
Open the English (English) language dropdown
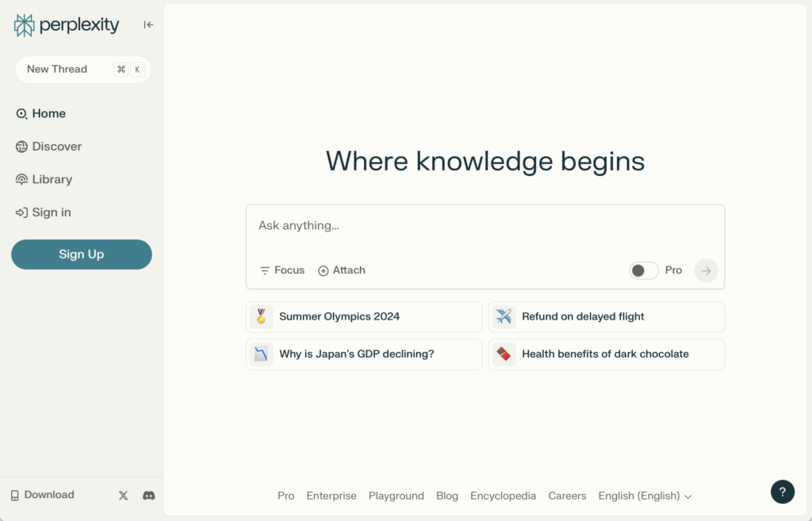coord(645,496)
